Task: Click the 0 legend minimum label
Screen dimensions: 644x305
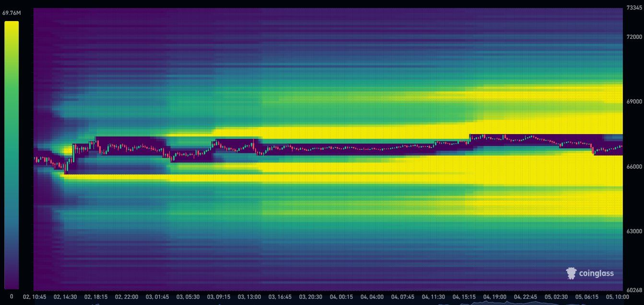Action: pyautogui.click(x=12, y=297)
